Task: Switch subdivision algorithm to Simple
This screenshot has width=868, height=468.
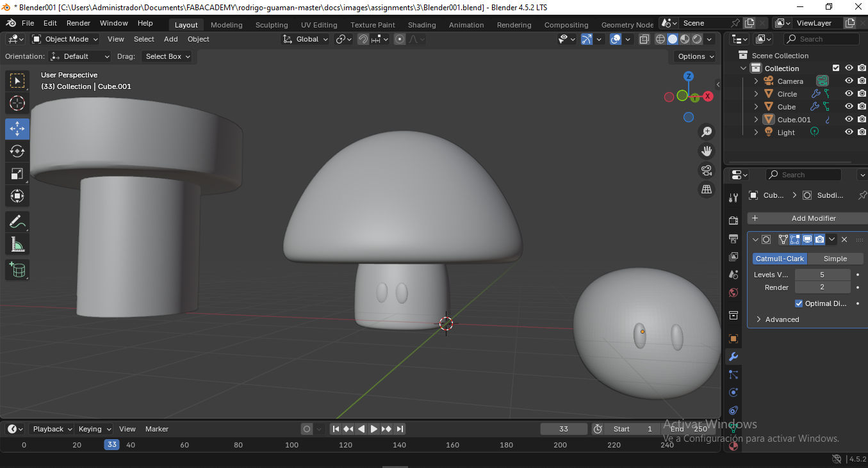Action: click(x=835, y=259)
